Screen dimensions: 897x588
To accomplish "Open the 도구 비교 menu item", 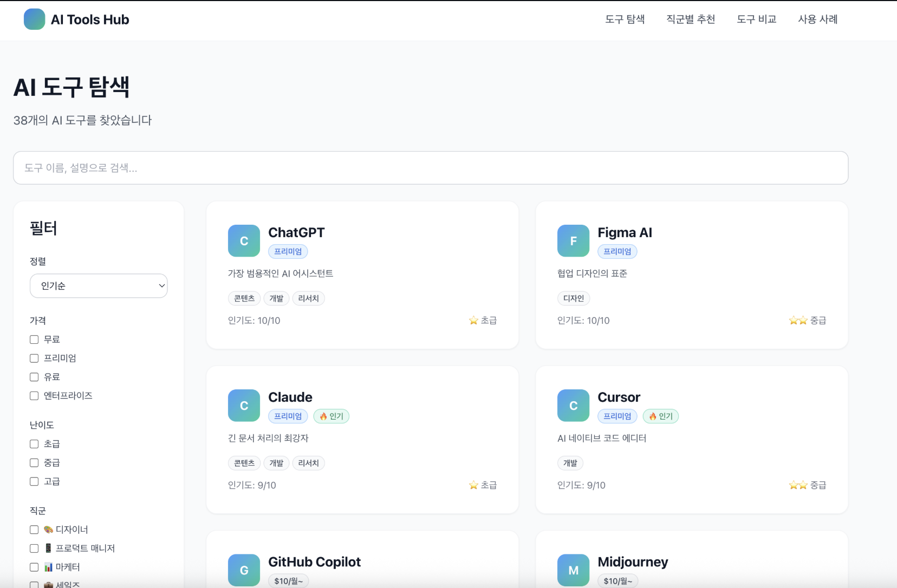I will [756, 19].
